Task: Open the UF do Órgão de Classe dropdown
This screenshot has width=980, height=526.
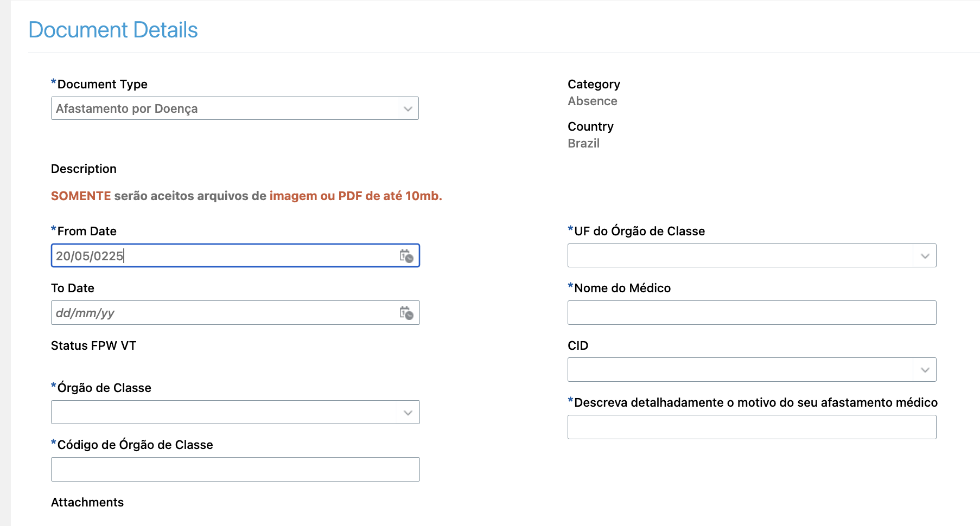Action: (x=925, y=255)
